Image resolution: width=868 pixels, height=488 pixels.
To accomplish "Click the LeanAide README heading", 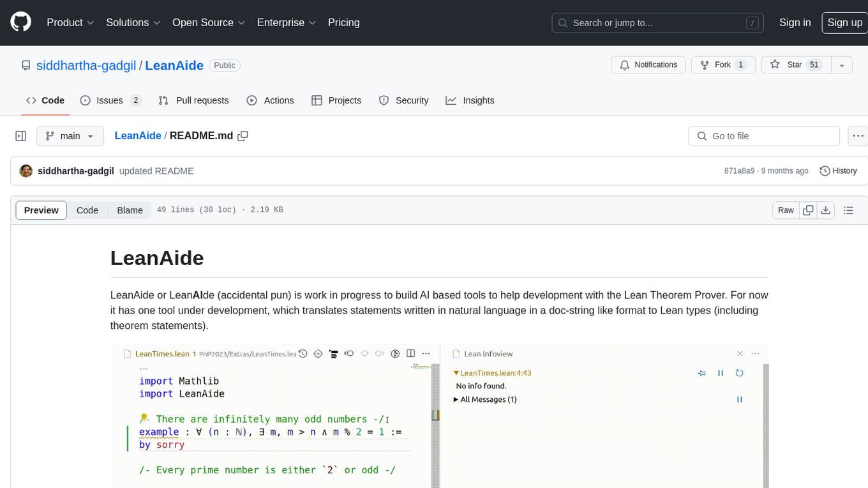I will [157, 258].
